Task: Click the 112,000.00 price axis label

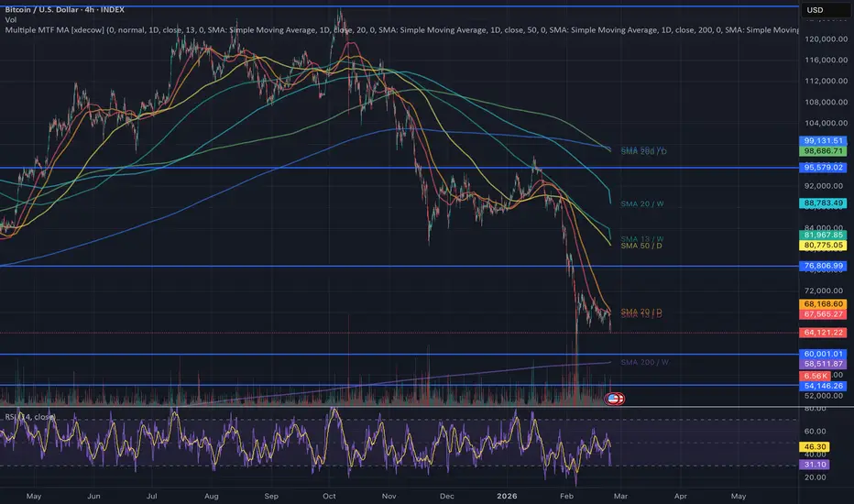Action: pyautogui.click(x=826, y=81)
